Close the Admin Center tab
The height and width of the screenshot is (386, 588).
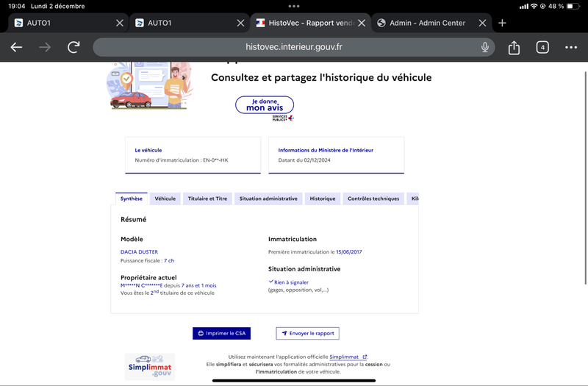(483, 23)
